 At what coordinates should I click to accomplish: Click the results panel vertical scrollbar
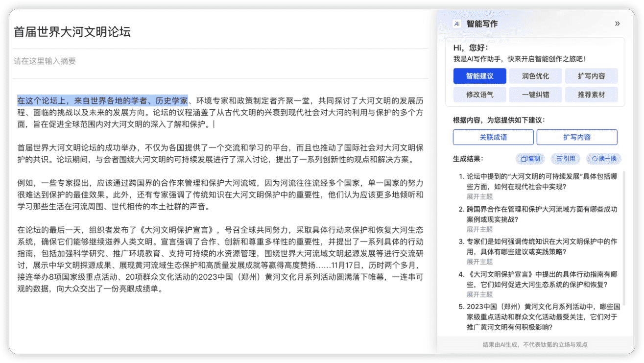pyautogui.click(x=624, y=238)
